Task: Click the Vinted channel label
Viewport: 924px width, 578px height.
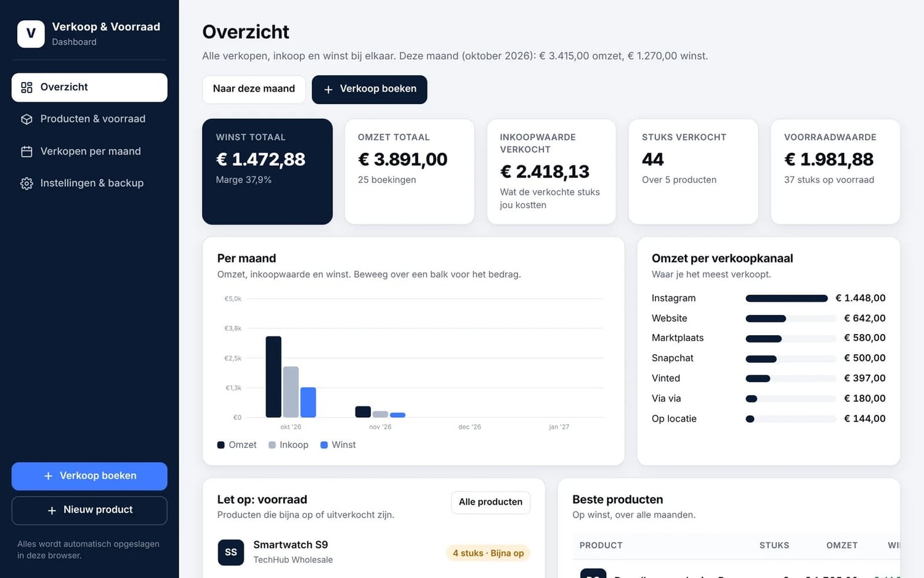Action: pos(666,378)
